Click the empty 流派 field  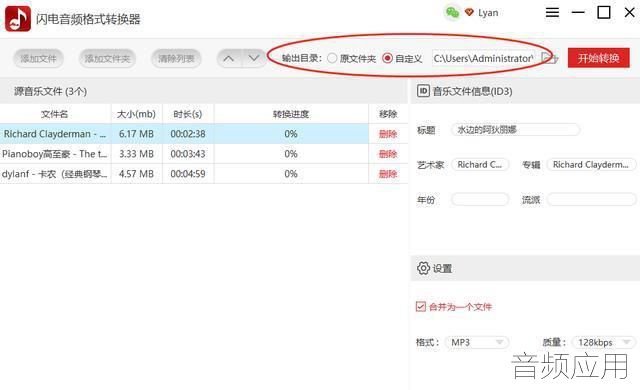point(591,199)
